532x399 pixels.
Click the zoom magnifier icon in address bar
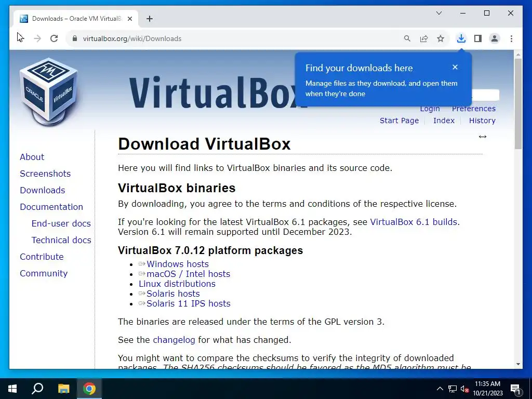(407, 38)
